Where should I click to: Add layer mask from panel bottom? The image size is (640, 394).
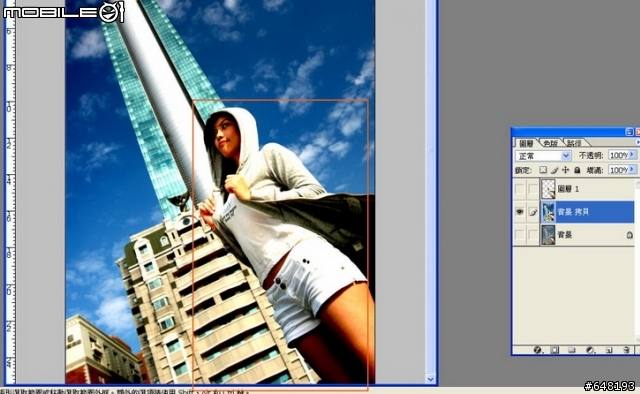[554, 350]
